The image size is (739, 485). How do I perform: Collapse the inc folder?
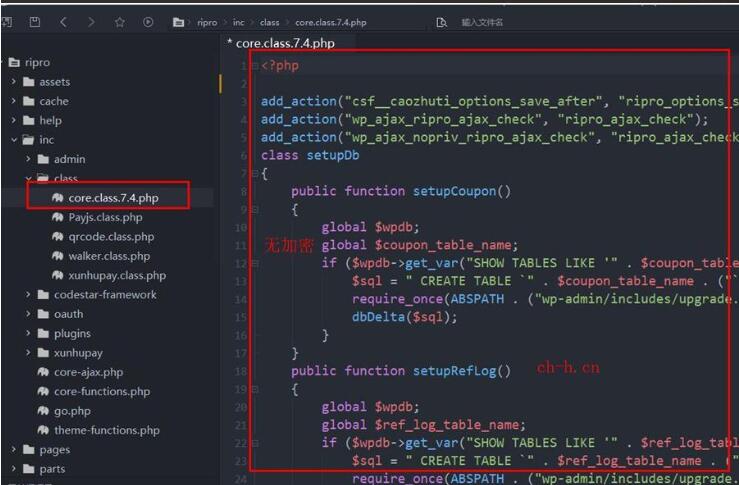pos(14,140)
